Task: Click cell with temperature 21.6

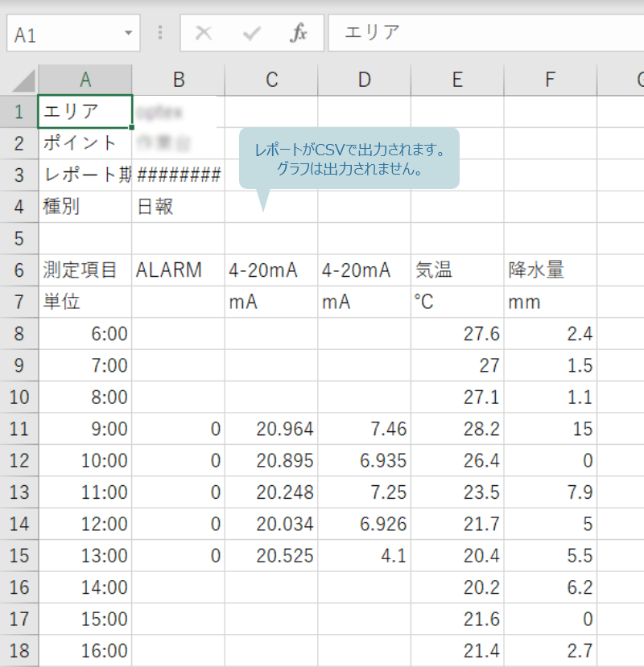Action: (457, 619)
